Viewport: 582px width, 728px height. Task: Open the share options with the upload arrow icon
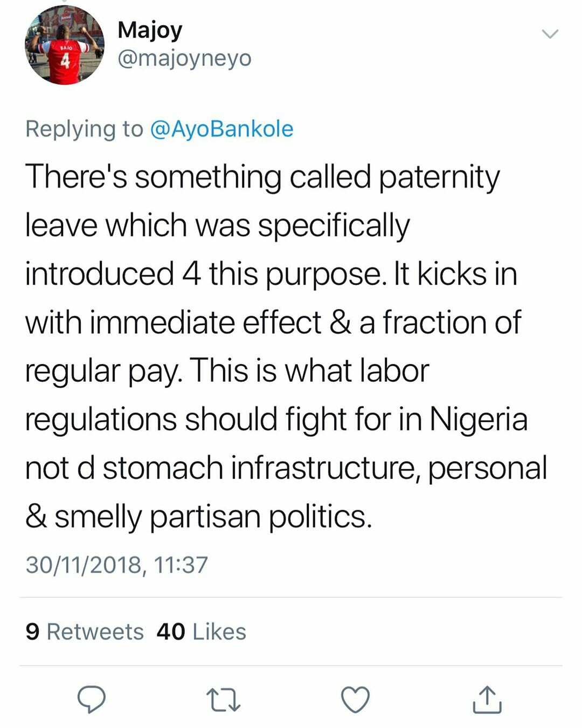coord(487,699)
